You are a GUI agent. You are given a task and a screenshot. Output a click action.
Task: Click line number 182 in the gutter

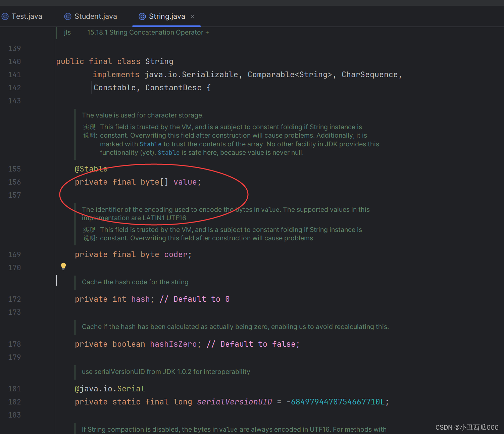point(14,402)
